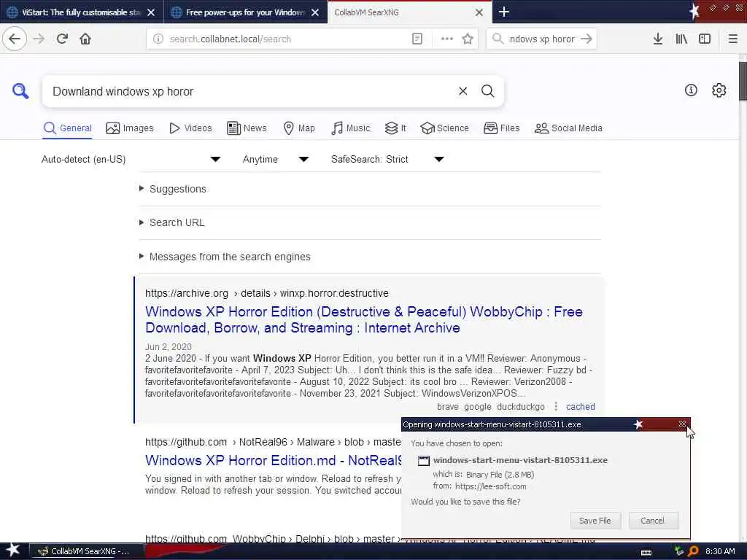Cancel the vistart exe download
The width and height of the screenshot is (747, 560).
[x=652, y=521]
